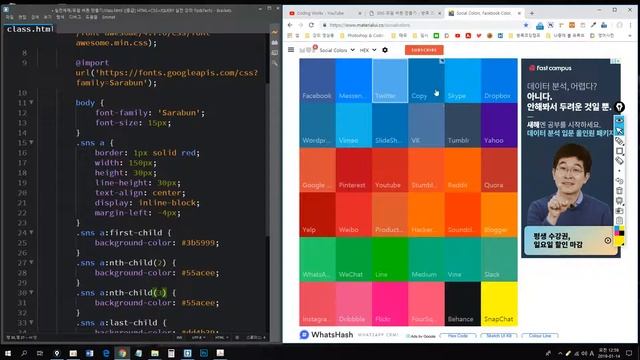Open Edge browser from taskbar
Image resolution: width=640 pixels, height=360 pixels.
coord(106,353)
